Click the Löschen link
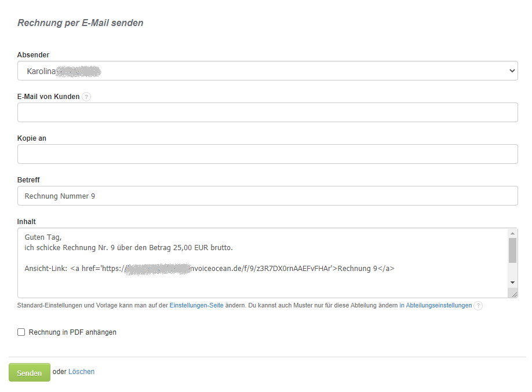This screenshot has width=532, height=392. click(81, 372)
